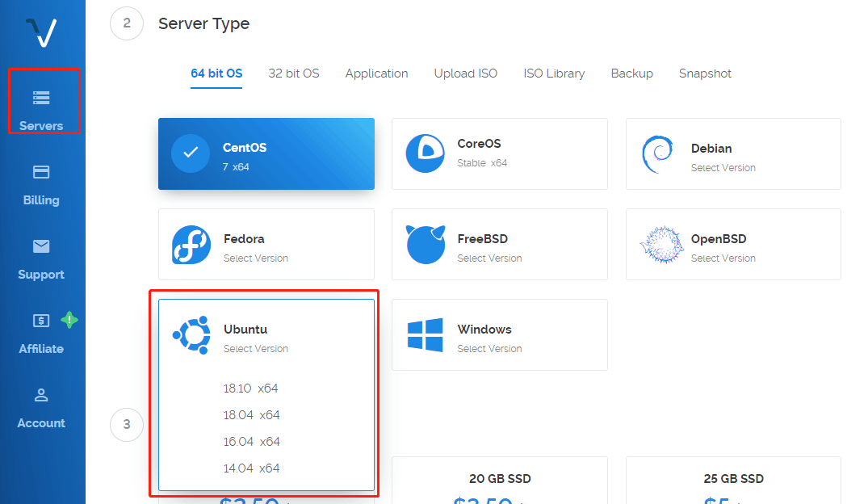Viewport: 868px width, 504px height.
Task: Pick Ubuntu 14.04 x64 from list
Action: pos(252,468)
